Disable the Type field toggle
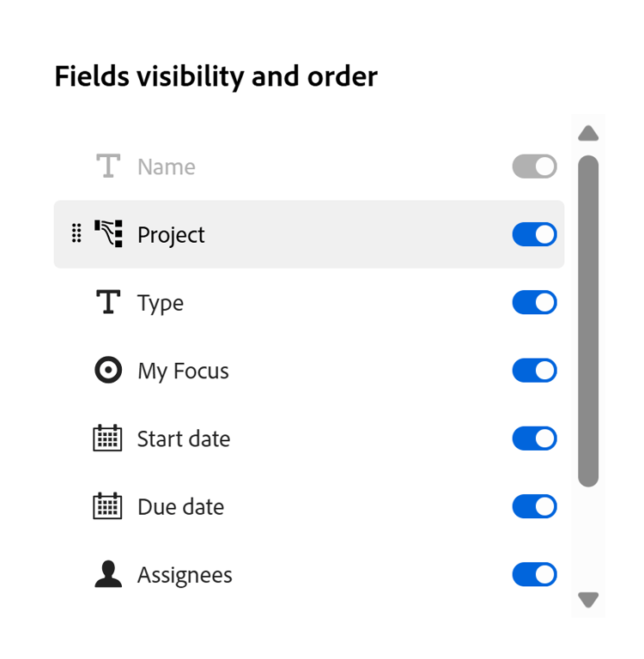The height and width of the screenshot is (659, 644). [x=534, y=303]
